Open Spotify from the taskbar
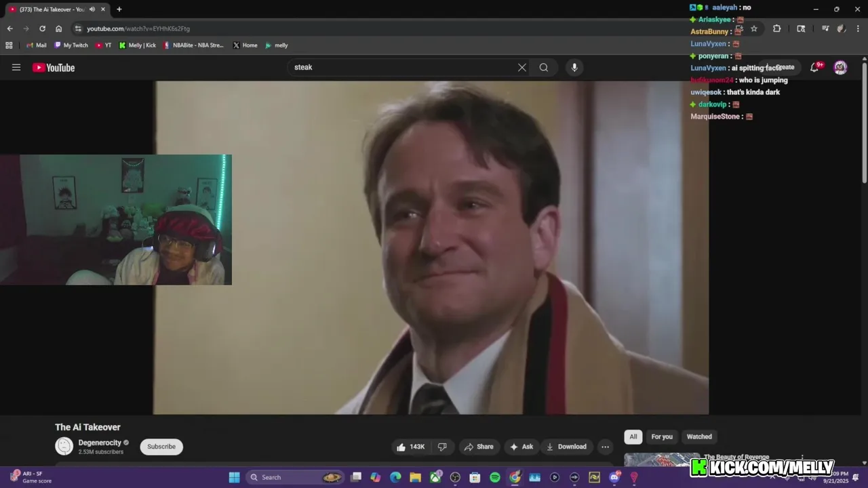This screenshot has width=868, height=488. (x=495, y=477)
